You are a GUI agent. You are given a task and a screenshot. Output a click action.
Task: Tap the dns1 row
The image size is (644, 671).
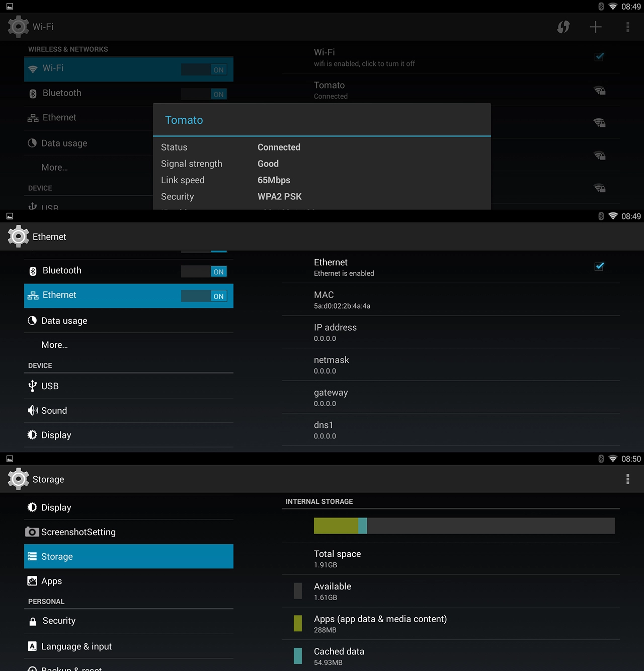(x=451, y=430)
